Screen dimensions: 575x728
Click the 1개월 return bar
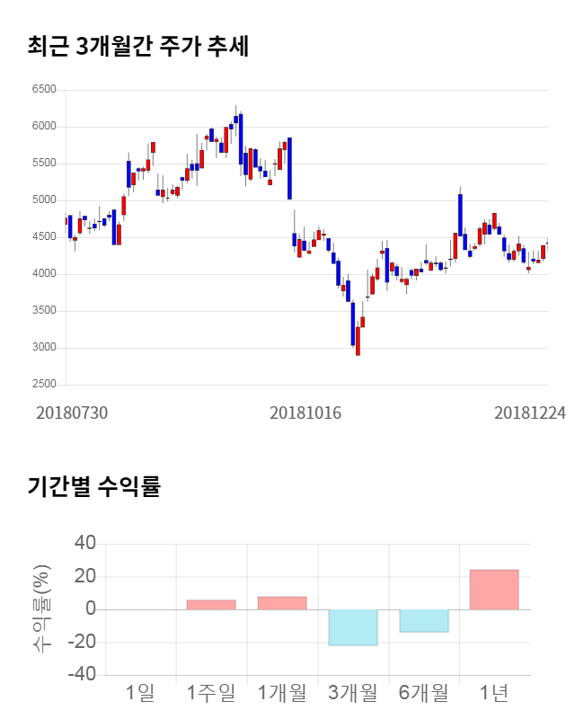tap(282, 603)
